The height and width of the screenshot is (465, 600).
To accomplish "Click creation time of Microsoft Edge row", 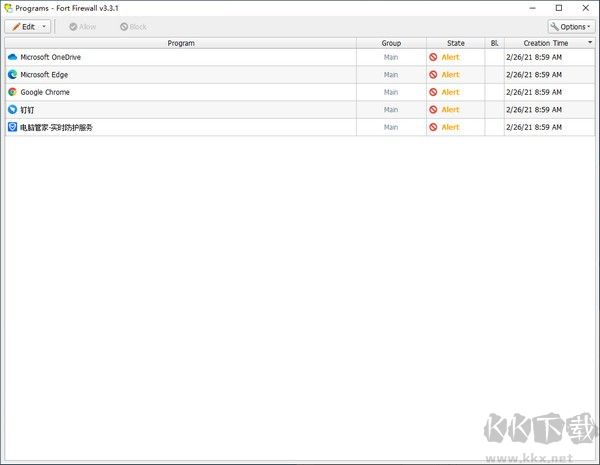I will 534,75.
